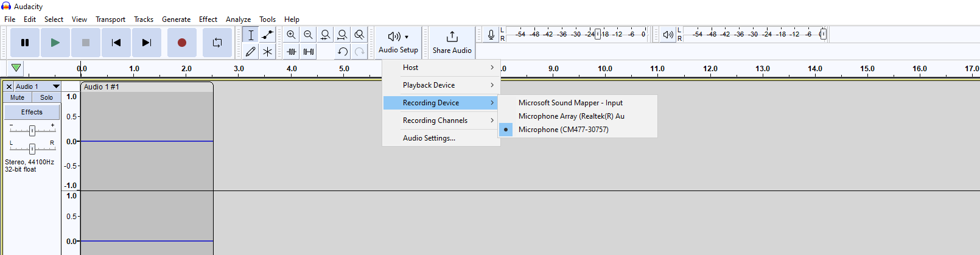Expand the Playback Device submenu
Image resolution: width=980 pixels, height=255 pixels.
tap(441, 85)
